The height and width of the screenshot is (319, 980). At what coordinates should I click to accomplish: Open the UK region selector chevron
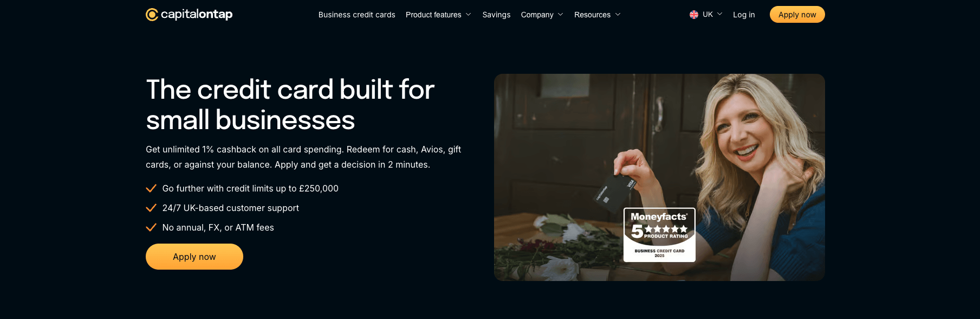click(719, 14)
